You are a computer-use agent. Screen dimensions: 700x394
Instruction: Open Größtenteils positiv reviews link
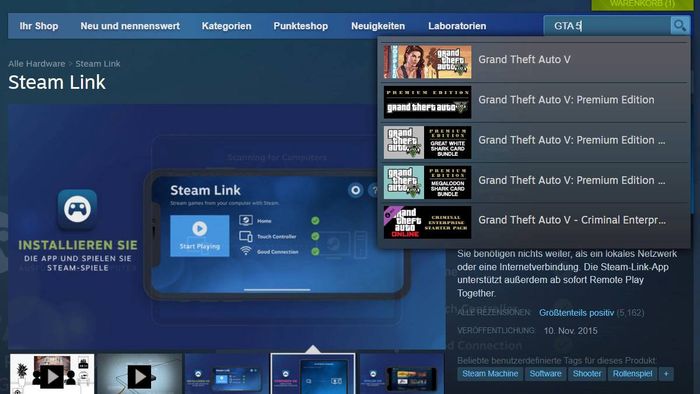(576, 313)
